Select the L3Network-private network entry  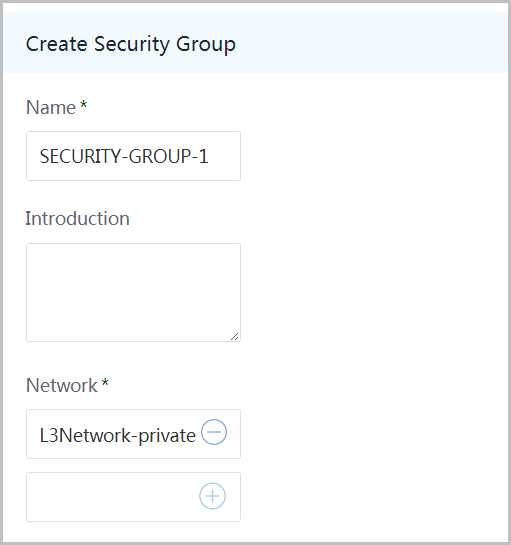(x=133, y=434)
